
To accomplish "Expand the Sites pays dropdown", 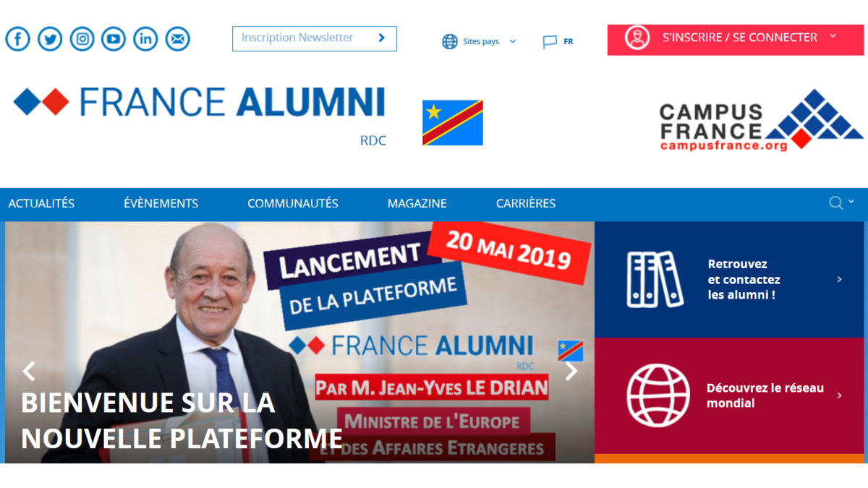I will (x=480, y=41).
